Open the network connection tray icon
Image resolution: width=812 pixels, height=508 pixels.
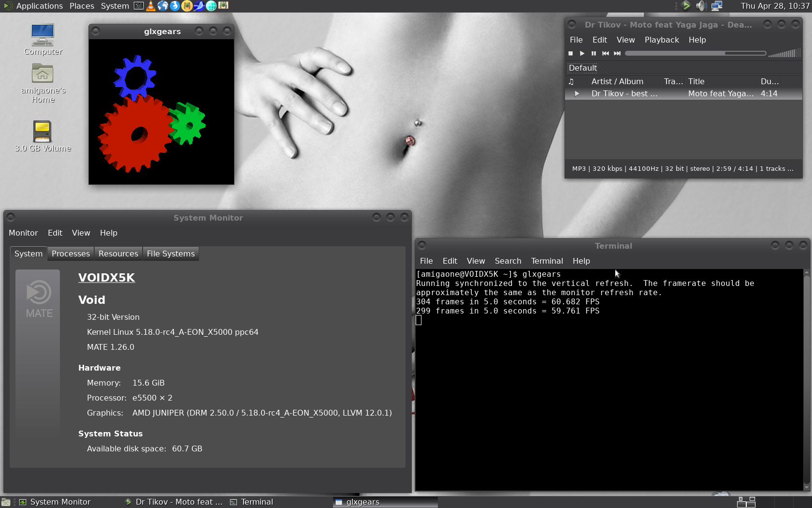(x=717, y=6)
